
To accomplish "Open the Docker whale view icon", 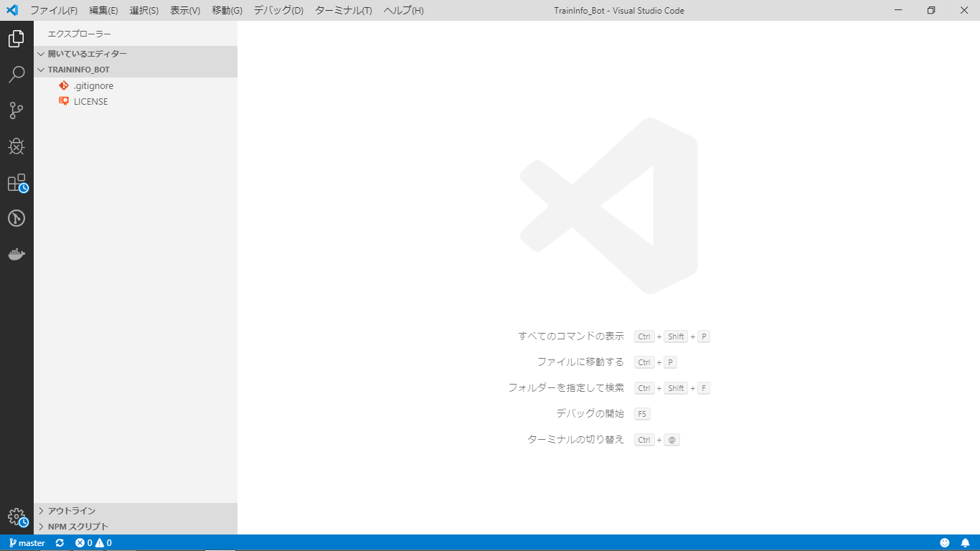I will 17,254.
